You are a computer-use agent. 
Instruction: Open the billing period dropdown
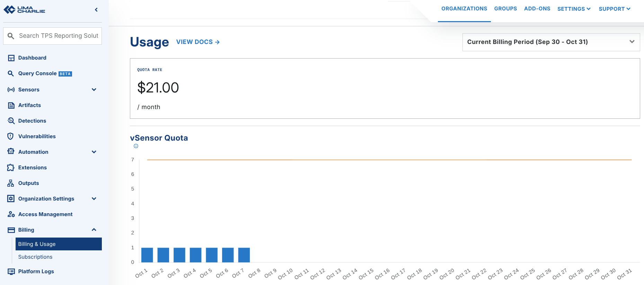pyautogui.click(x=551, y=42)
